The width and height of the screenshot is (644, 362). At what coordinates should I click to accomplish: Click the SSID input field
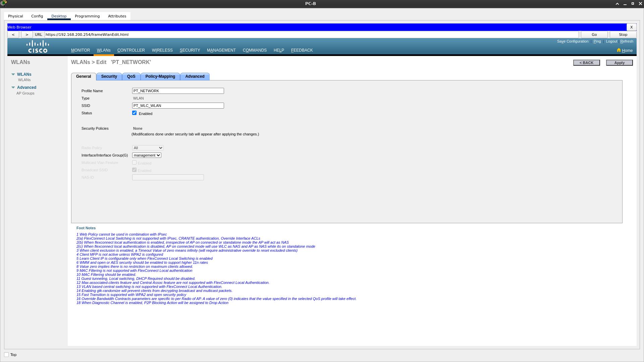pyautogui.click(x=178, y=106)
